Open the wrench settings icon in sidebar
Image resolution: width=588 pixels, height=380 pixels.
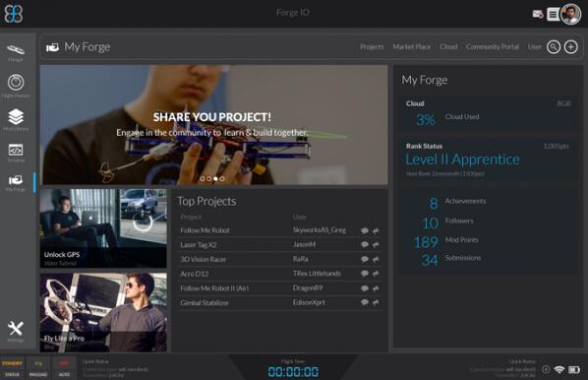click(16, 331)
